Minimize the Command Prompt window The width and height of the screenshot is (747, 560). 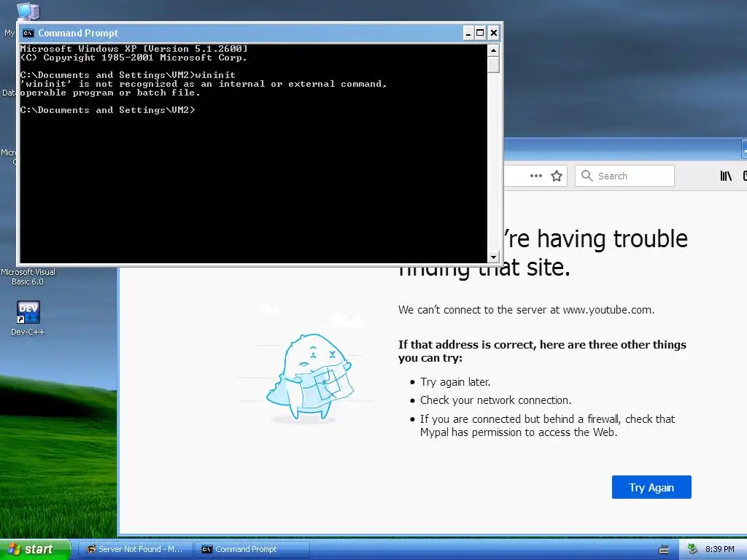point(468,33)
